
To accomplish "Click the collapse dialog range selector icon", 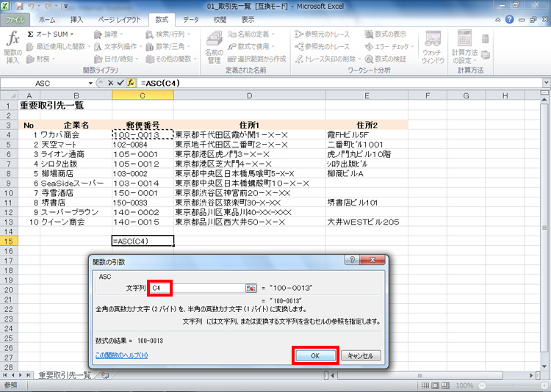I will click(x=251, y=288).
